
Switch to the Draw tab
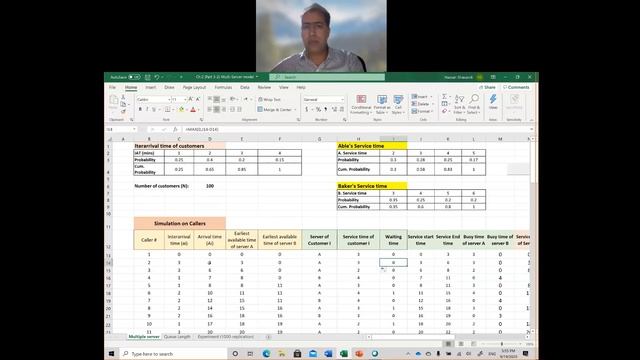pyautogui.click(x=169, y=87)
